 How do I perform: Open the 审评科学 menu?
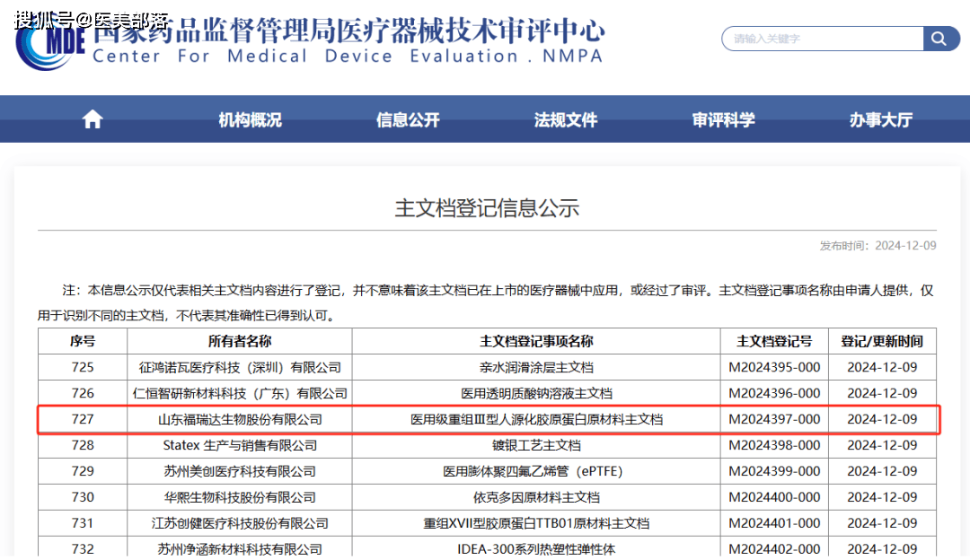(723, 120)
